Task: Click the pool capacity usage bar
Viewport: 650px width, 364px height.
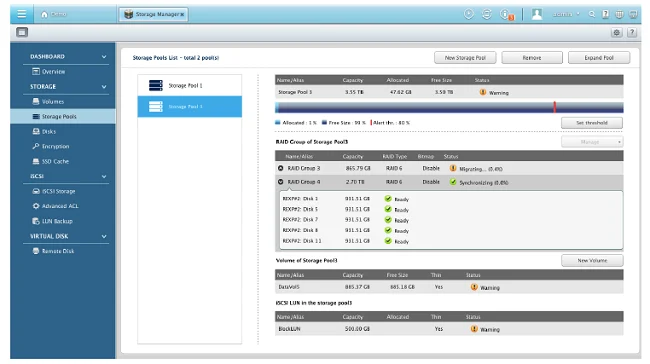Action: pos(449,107)
